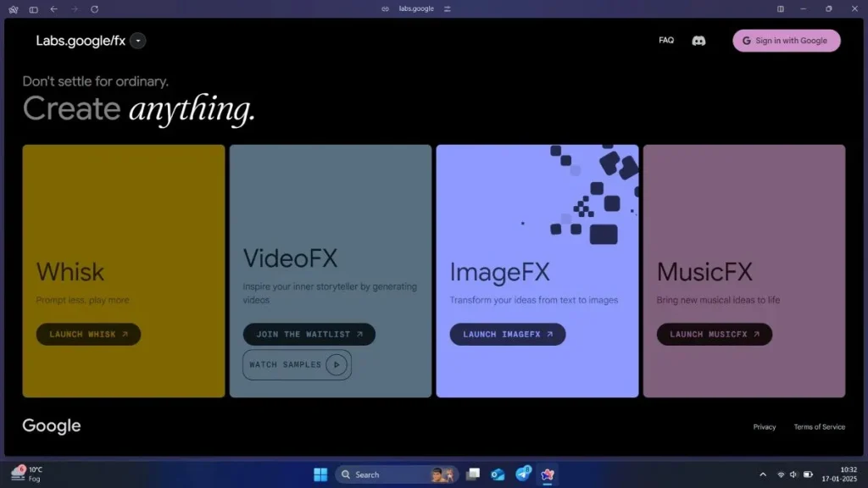The height and width of the screenshot is (488, 868).
Task: Toggle the browser sidebar panel icon
Action: (x=34, y=9)
